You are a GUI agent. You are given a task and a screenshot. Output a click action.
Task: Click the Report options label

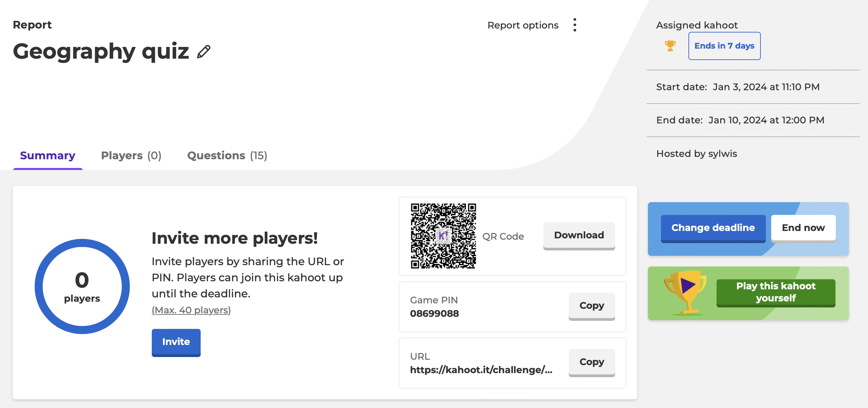(x=523, y=25)
